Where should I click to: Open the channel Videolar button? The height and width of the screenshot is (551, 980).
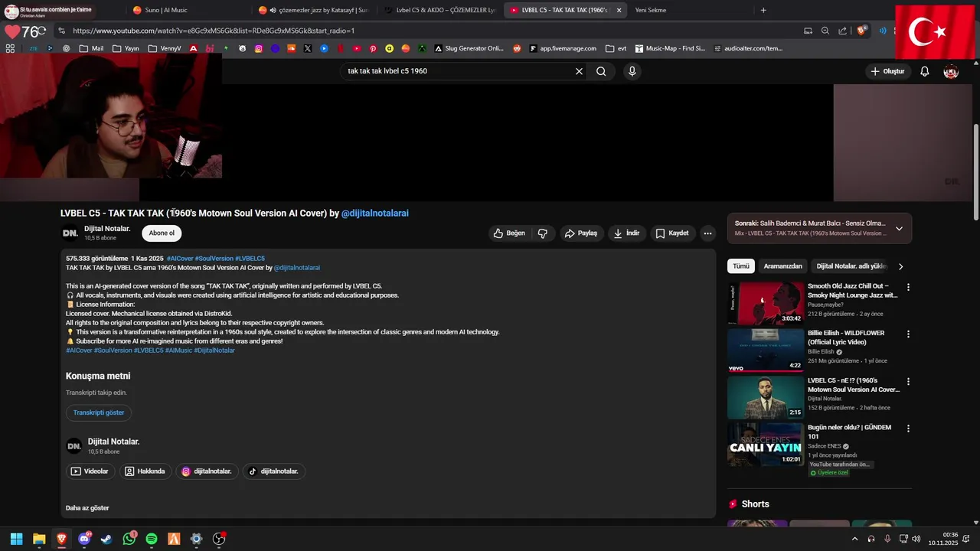(90, 471)
